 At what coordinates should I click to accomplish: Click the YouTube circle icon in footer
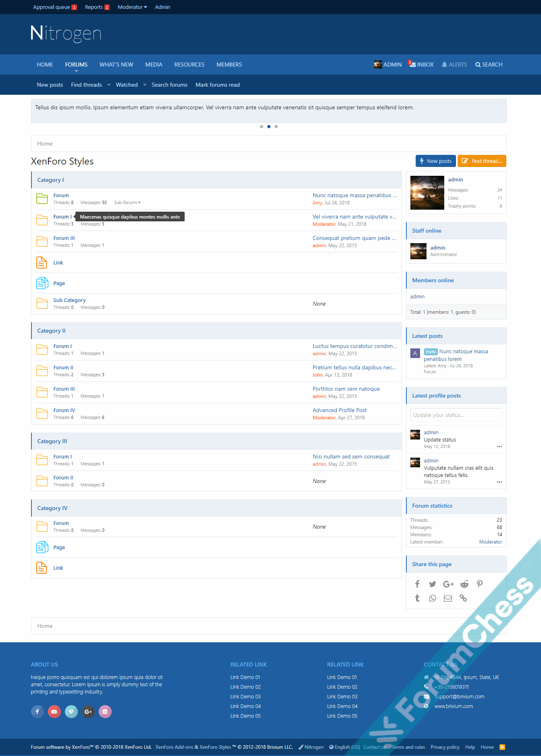(54, 712)
